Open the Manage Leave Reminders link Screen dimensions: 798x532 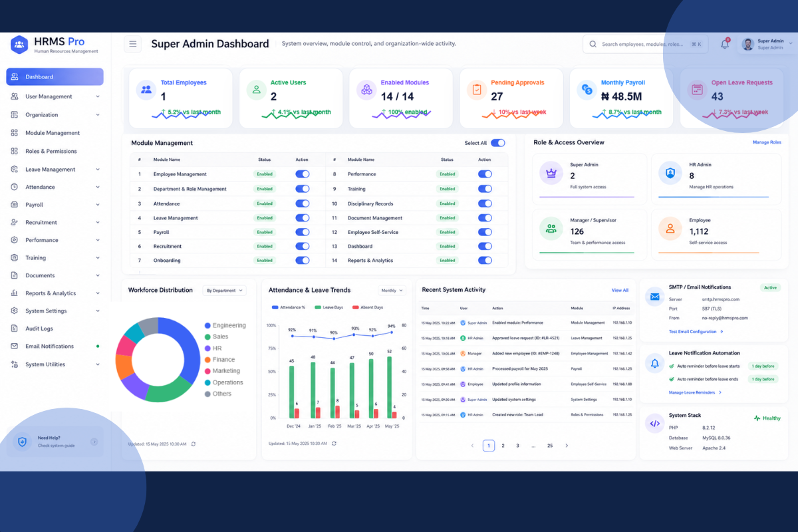(x=695, y=392)
